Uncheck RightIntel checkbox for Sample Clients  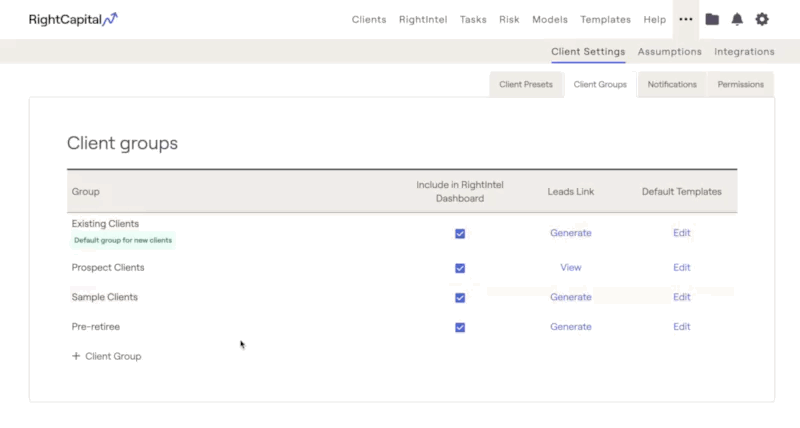[x=460, y=297]
